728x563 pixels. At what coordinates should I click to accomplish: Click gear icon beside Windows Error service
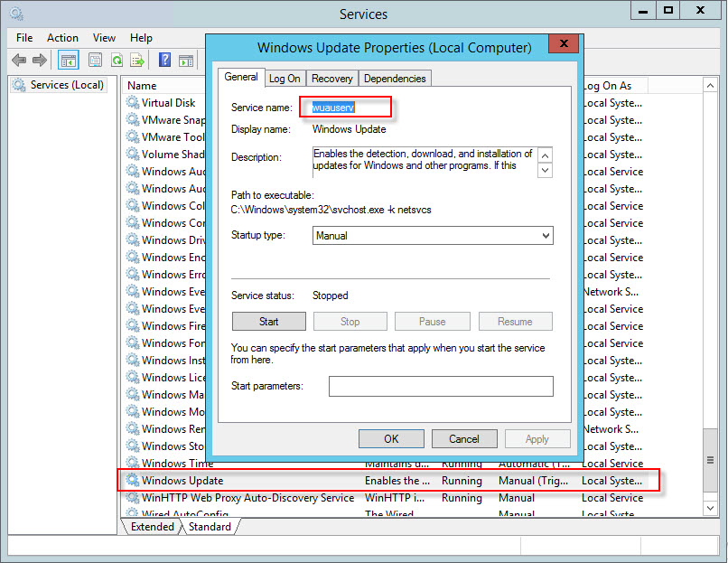coord(133,274)
